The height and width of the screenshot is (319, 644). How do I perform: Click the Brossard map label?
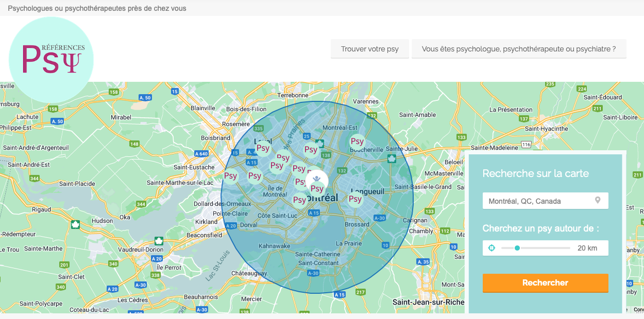[x=357, y=224]
